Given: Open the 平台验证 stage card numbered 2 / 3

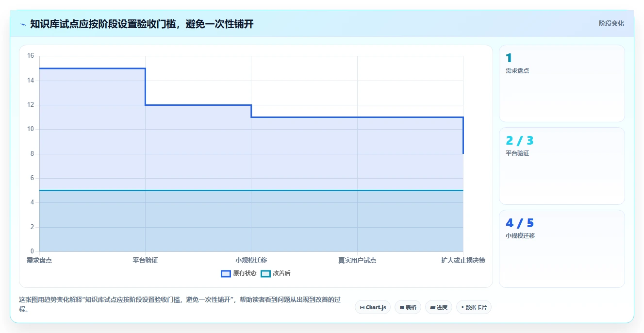Looking at the screenshot, I should (561, 166).
